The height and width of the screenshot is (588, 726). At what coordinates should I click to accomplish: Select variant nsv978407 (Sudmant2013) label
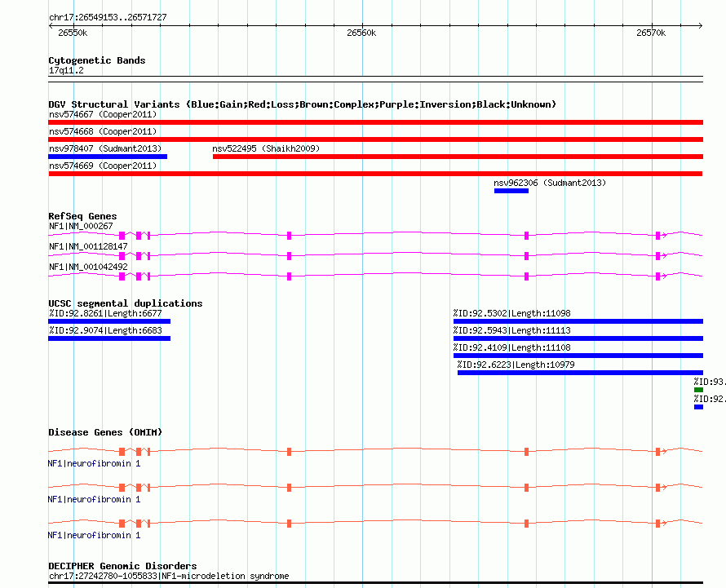pos(105,148)
